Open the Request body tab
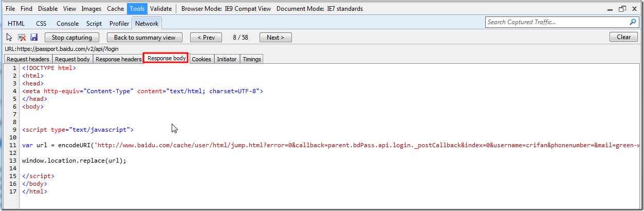Viewport: 644px width, 211px height. coord(72,59)
